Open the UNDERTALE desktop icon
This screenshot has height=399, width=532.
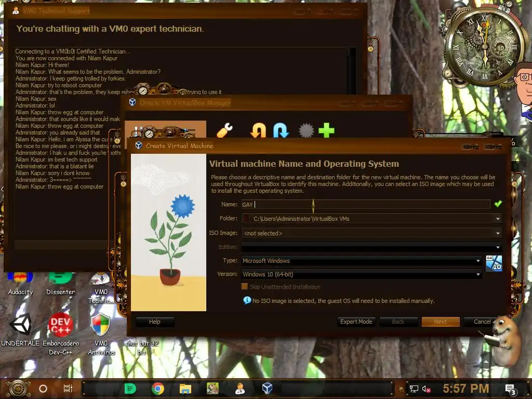[20, 329]
